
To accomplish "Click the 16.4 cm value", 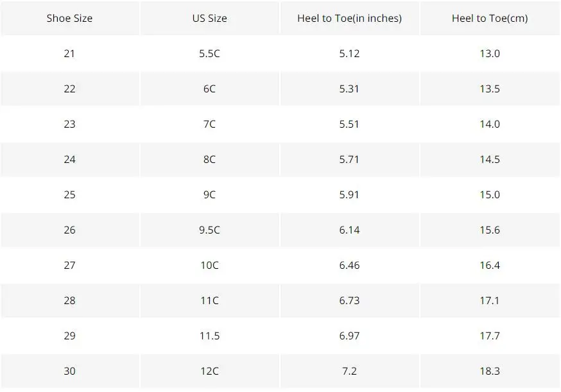I will [x=489, y=265].
